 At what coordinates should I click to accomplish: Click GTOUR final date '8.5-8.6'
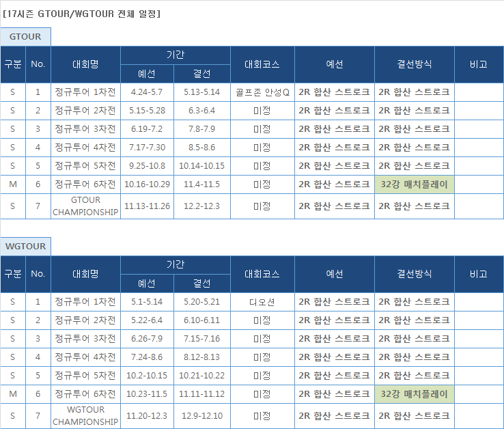point(202,148)
